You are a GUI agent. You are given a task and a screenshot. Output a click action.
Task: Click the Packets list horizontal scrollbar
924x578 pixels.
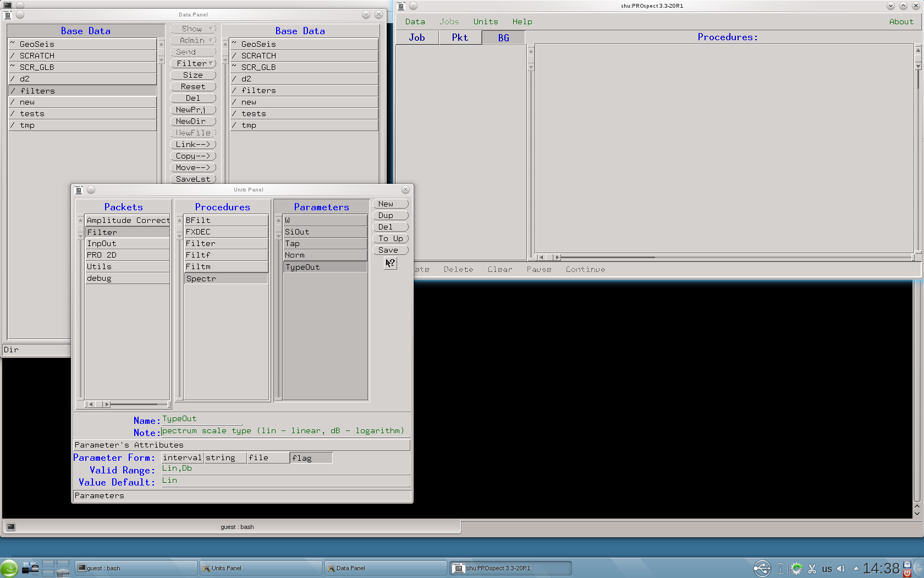tap(127, 405)
